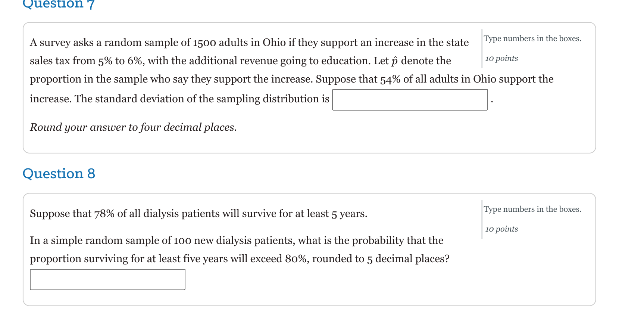This screenshot has width=644, height=313.
Task: Click the 'Type numbers in the boxes' note for Question 7
Action: [x=532, y=38]
